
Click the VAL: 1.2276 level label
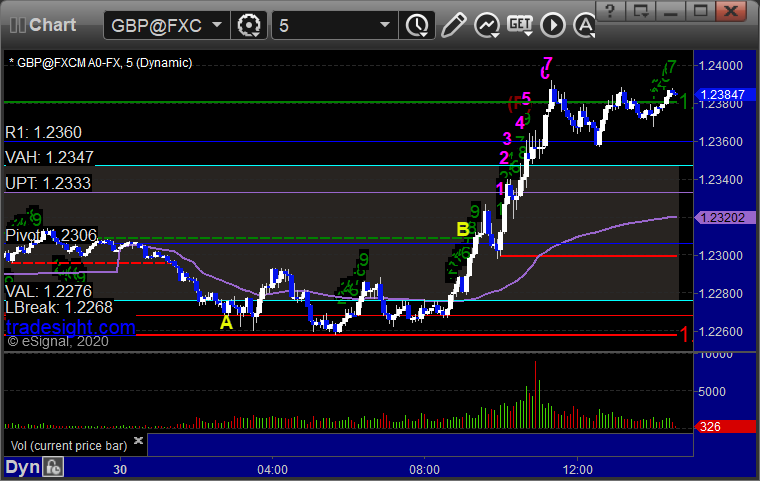tap(48, 291)
